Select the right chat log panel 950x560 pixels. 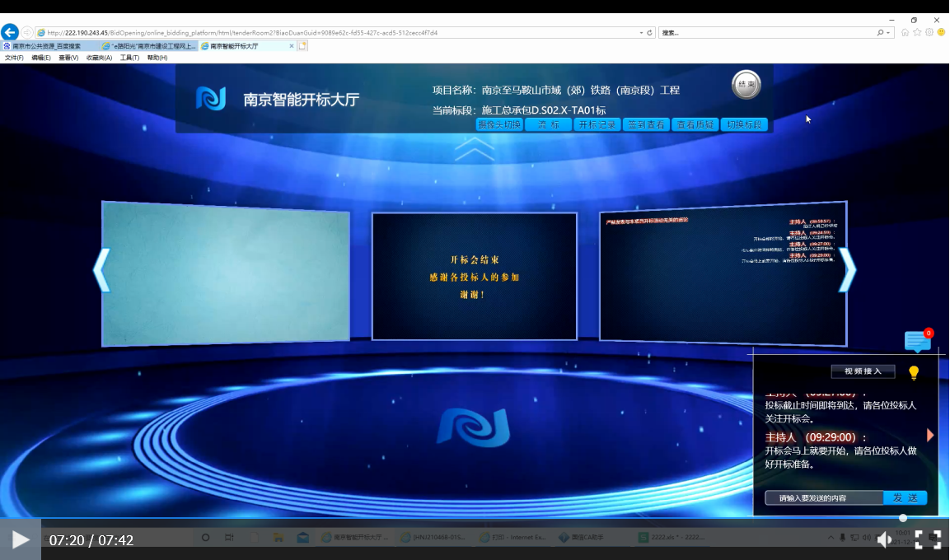point(723,273)
